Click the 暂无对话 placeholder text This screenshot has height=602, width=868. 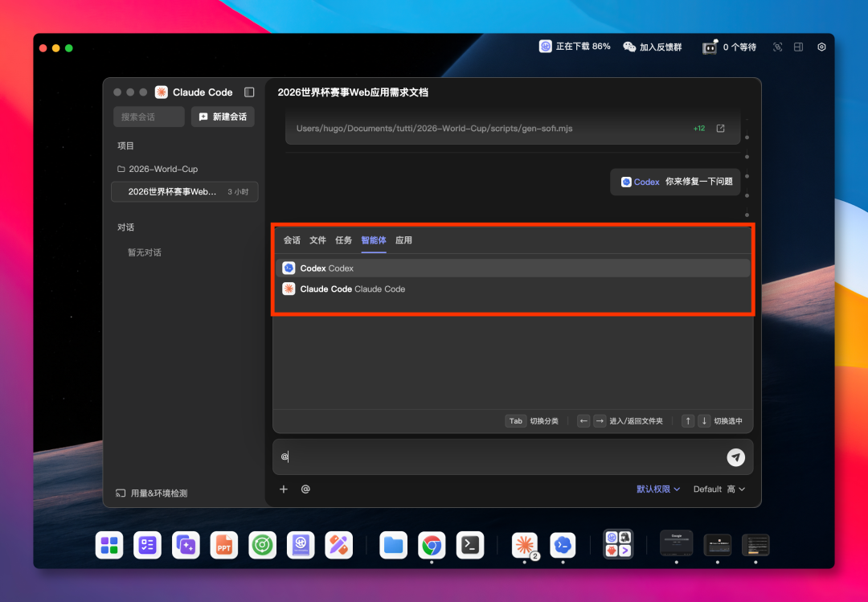145,252
